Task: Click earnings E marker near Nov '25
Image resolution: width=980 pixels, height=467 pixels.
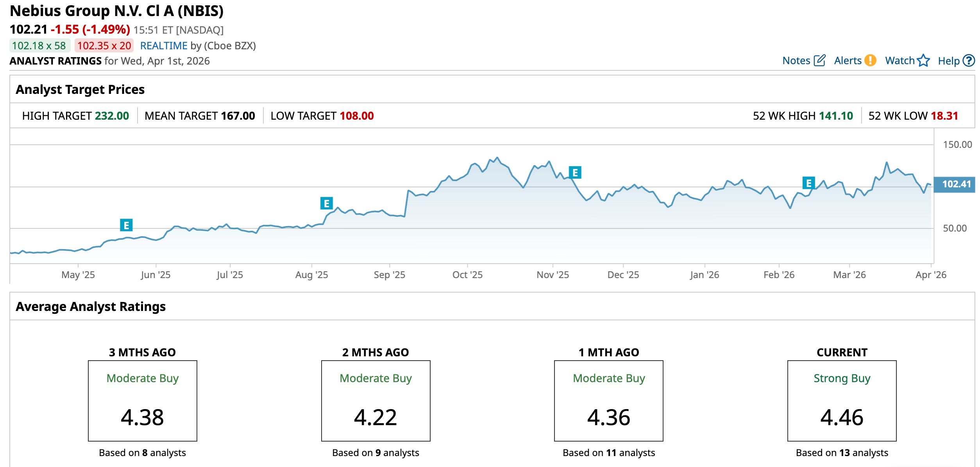Action: (575, 172)
